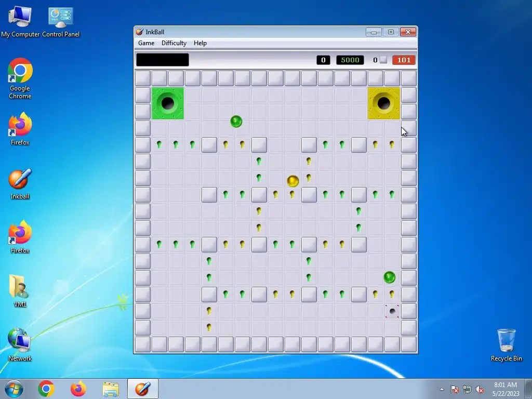532x399 pixels.
Task: Open the Windows Start menu
Action: click(x=14, y=389)
